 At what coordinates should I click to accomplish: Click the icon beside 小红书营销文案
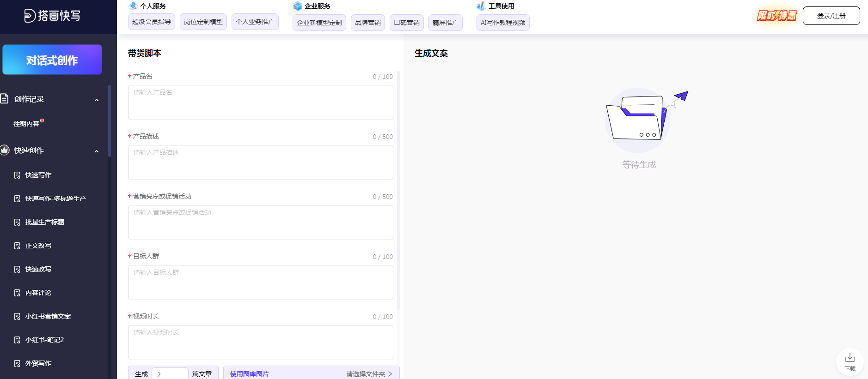[17, 316]
